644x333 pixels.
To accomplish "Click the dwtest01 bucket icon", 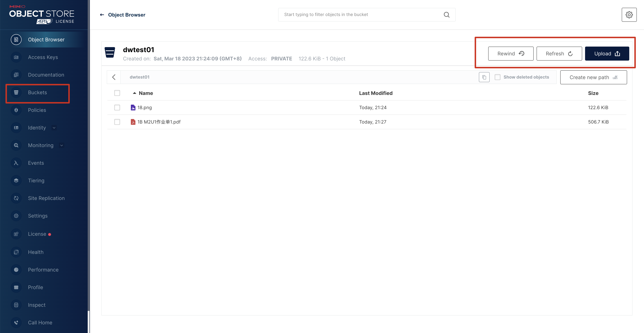I will (110, 52).
